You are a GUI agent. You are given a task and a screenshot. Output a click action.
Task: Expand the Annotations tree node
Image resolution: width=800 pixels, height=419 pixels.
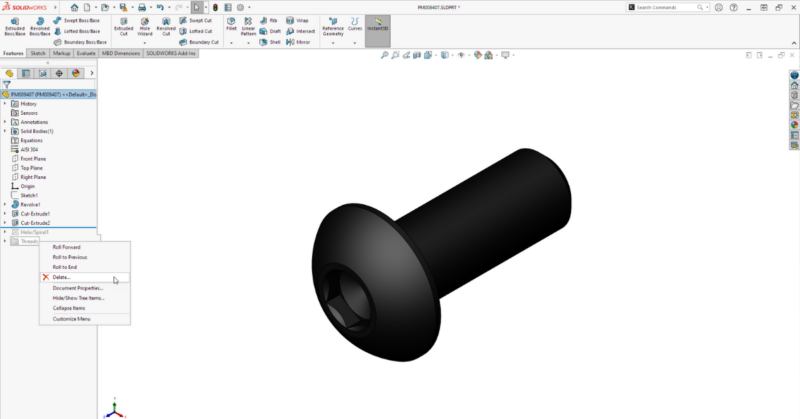[5, 122]
